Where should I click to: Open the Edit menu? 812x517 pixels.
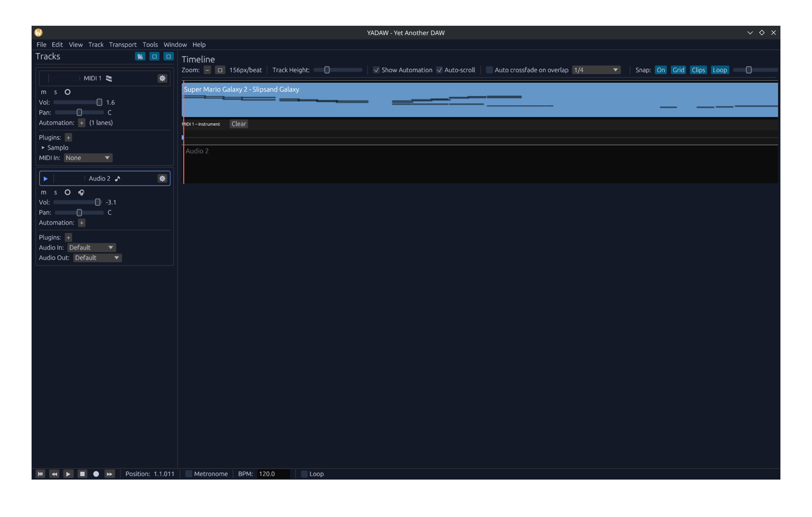[x=57, y=45]
